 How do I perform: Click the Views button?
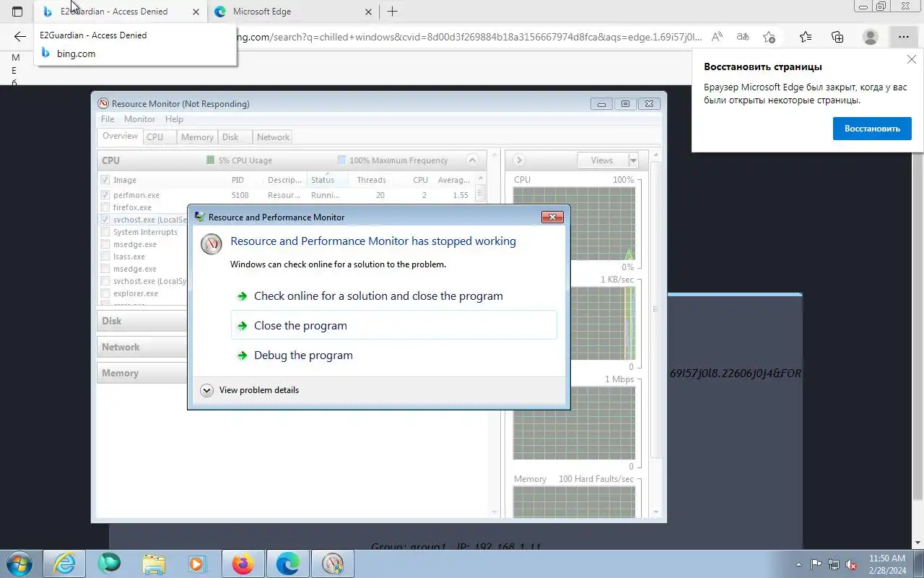click(602, 160)
